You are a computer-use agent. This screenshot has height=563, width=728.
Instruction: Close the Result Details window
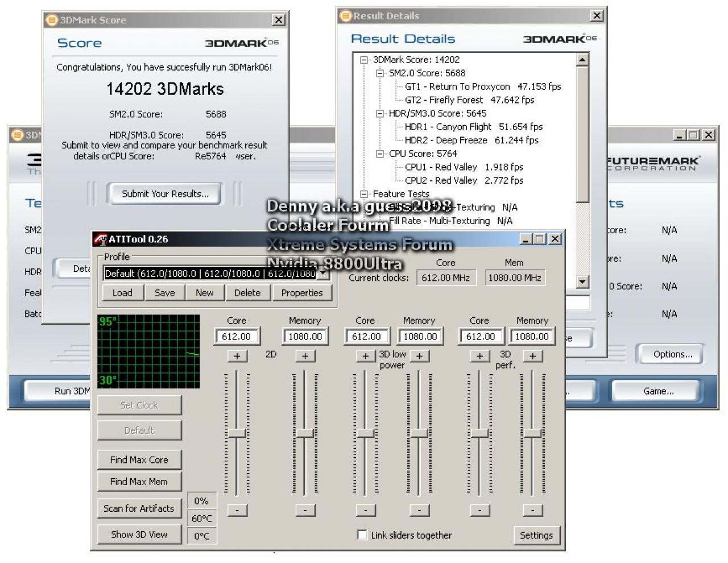(x=597, y=16)
